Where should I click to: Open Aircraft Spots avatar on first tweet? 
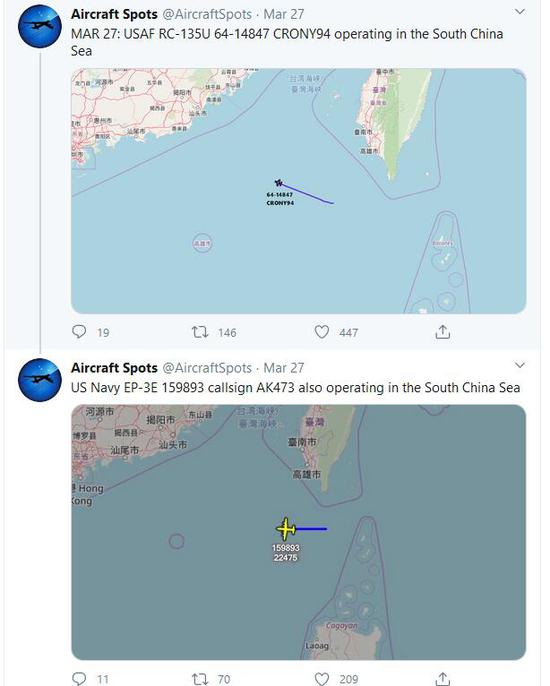coord(40,26)
